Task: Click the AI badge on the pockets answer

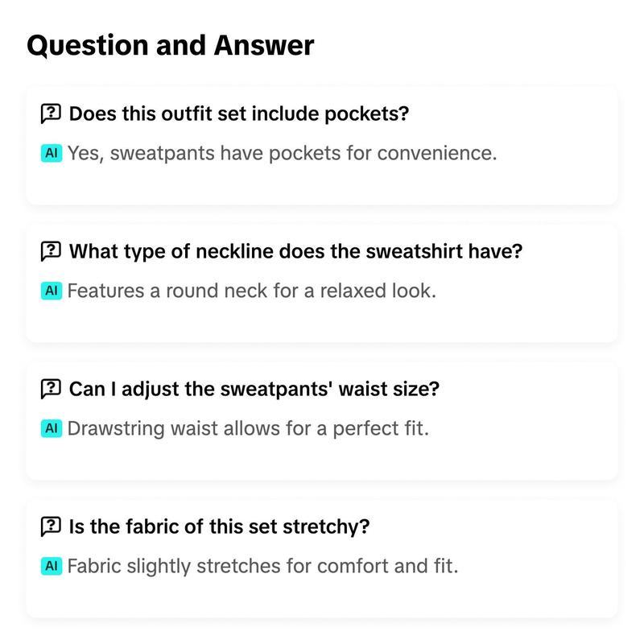Action: coord(52,153)
